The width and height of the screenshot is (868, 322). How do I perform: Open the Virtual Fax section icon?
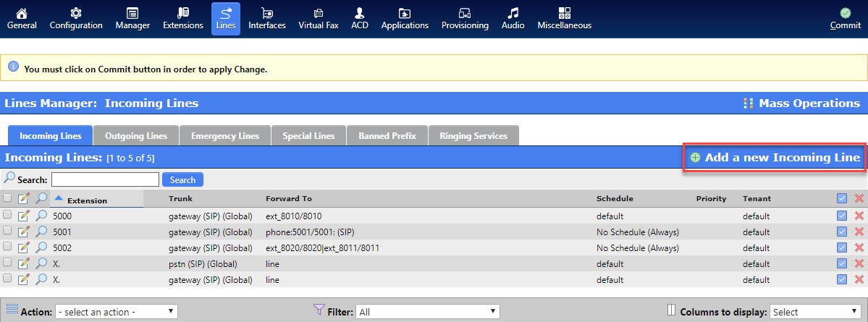pyautogui.click(x=319, y=13)
